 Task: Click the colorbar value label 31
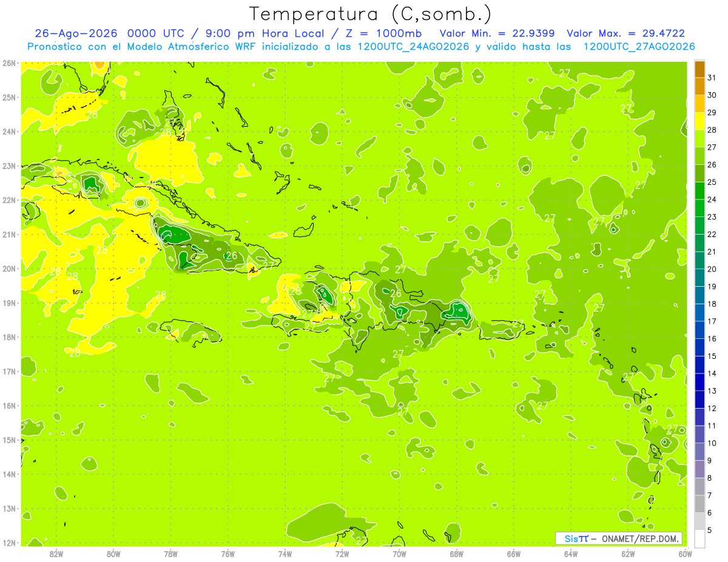pyautogui.click(x=712, y=78)
